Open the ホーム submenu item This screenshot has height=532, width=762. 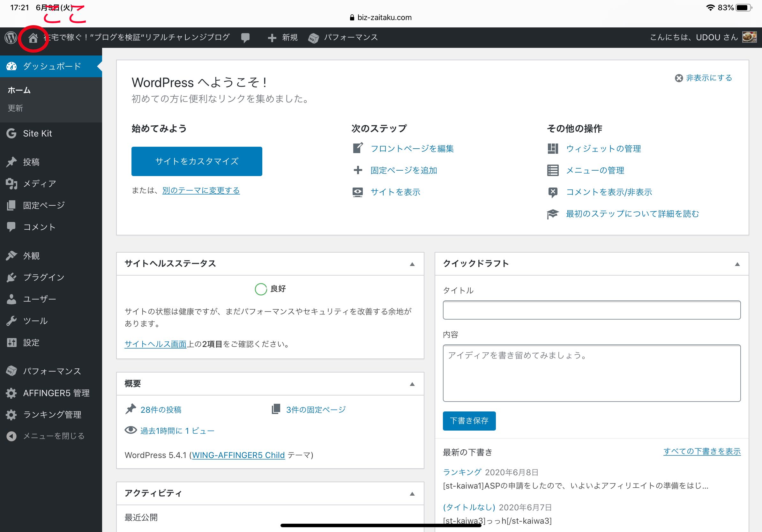(x=19, y=90)
